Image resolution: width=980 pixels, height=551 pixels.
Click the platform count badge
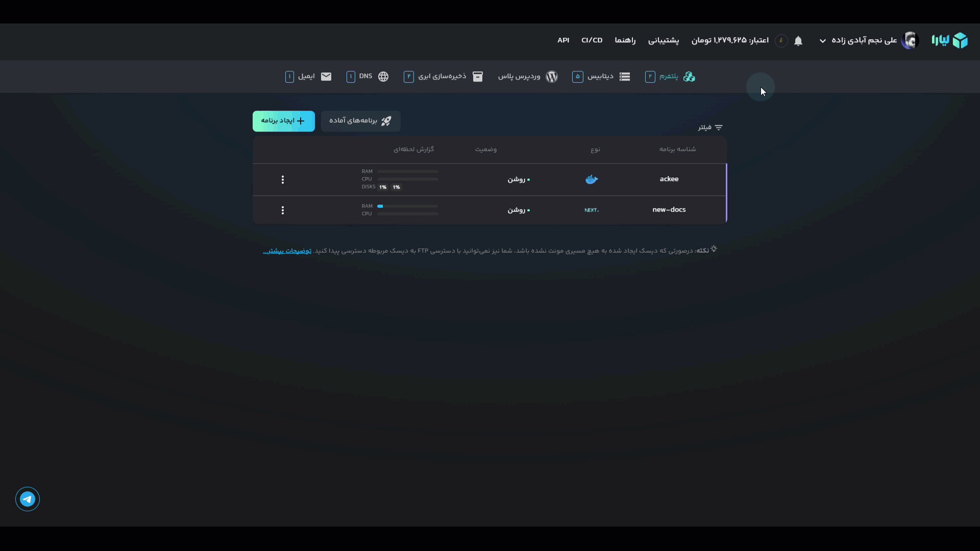pos(650,77)
